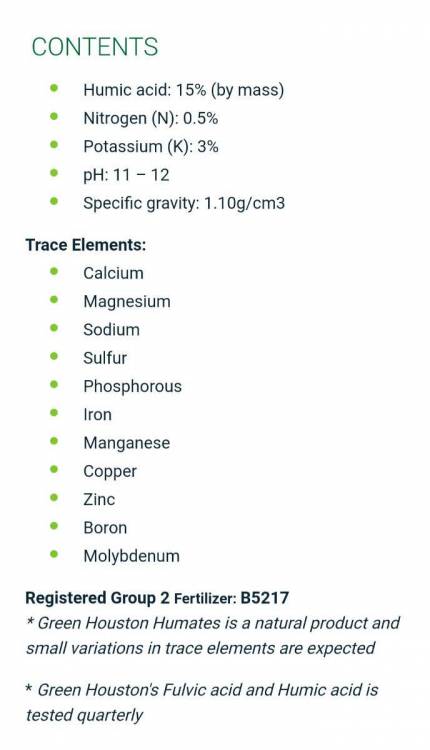Screen dimensions: 430x750
Task: Click the bullet next to Phosphorous
Action: click(54, 385)
